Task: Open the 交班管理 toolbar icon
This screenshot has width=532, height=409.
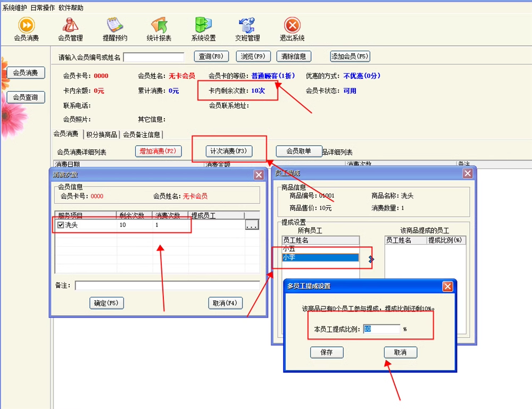Action: 248,29
